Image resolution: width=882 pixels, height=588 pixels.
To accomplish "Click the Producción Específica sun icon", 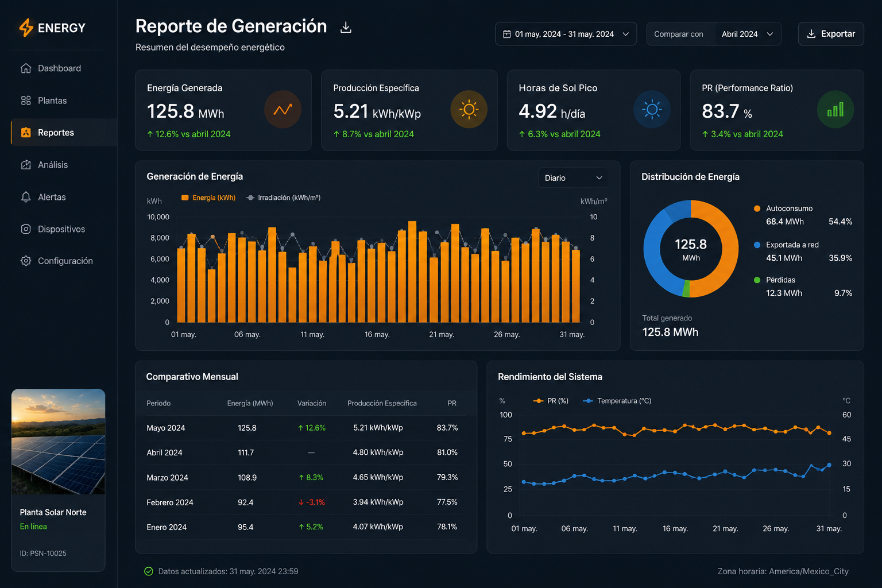I will click(469, 109).
